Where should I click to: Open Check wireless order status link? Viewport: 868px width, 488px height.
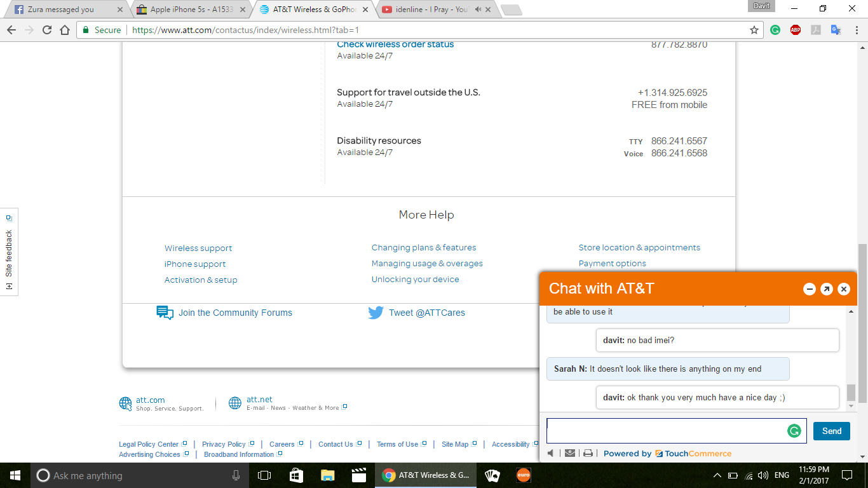point(395,44)
